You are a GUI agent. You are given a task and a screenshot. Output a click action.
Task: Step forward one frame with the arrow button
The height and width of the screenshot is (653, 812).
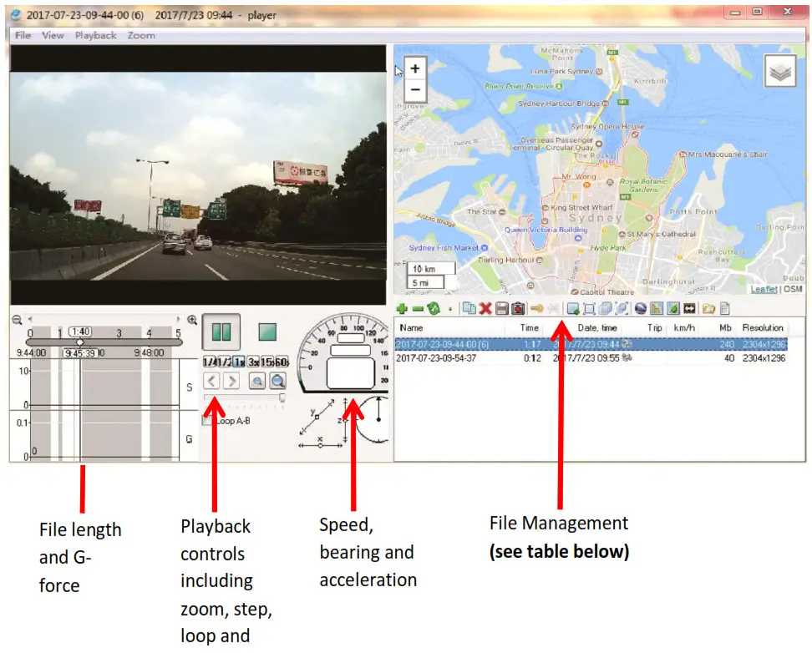(x=231, y=381)
